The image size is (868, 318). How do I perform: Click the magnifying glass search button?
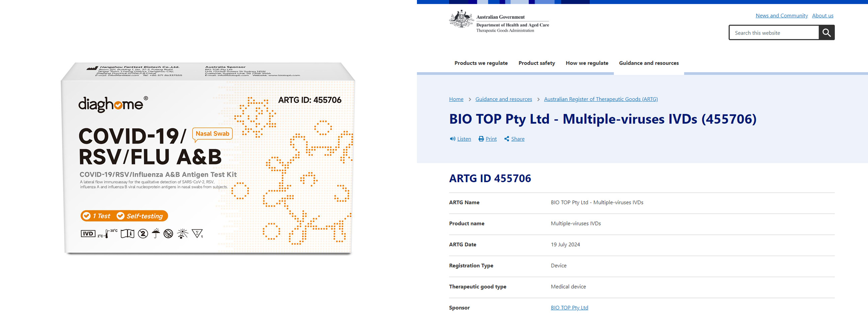click(826, 33)
